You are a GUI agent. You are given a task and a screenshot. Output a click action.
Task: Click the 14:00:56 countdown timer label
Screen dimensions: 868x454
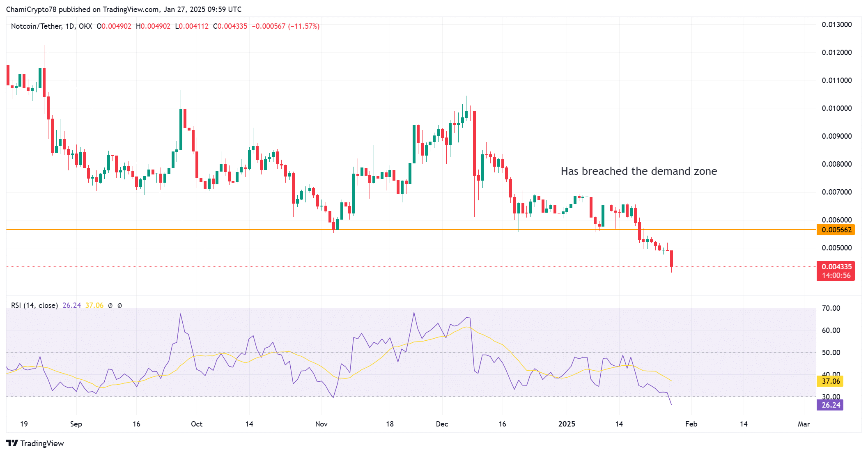tap(836, 275)
